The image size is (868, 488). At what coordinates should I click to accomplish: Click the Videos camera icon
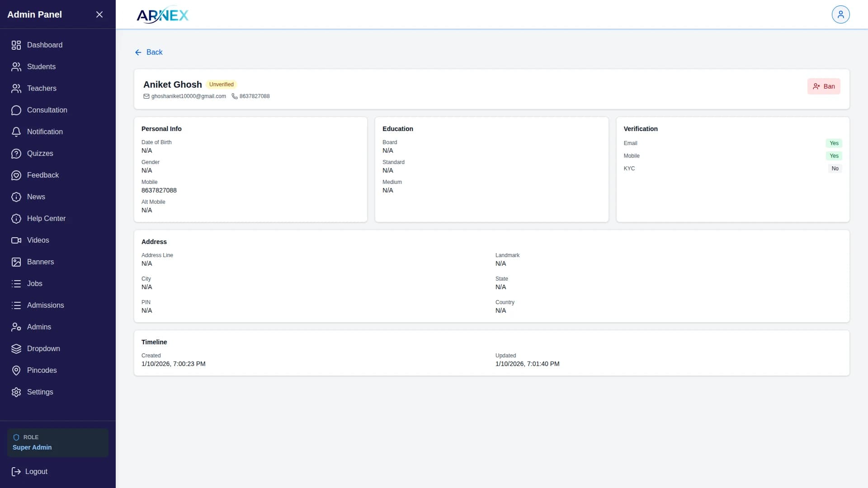pyautogui.click(x=16, y=240)
